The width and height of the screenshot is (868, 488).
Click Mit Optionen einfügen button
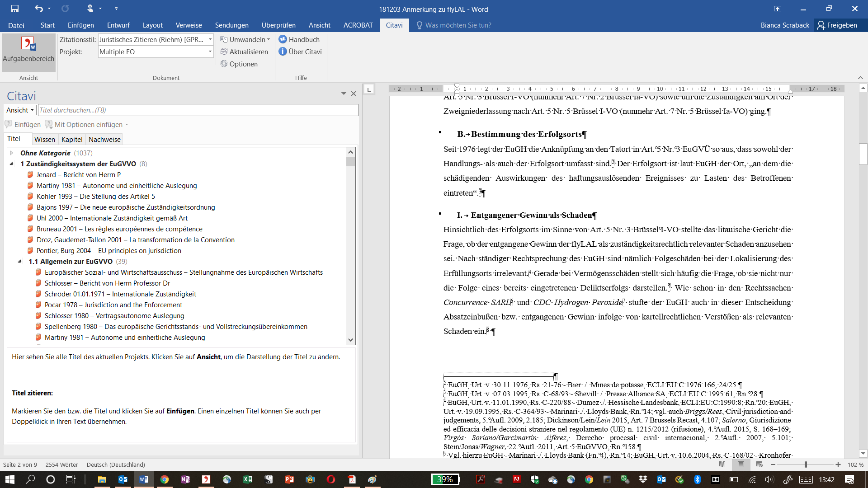coord(88,125)
